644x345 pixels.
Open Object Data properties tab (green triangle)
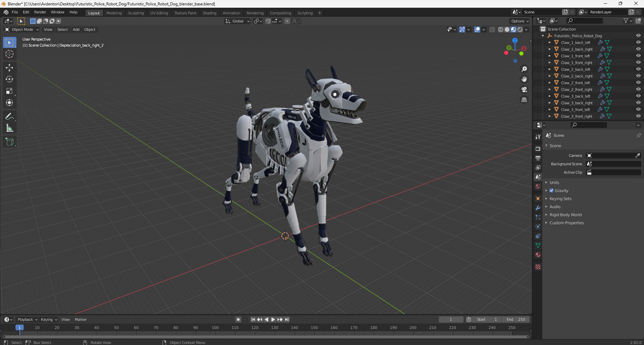pyautogui.click(x=538, y=245)
